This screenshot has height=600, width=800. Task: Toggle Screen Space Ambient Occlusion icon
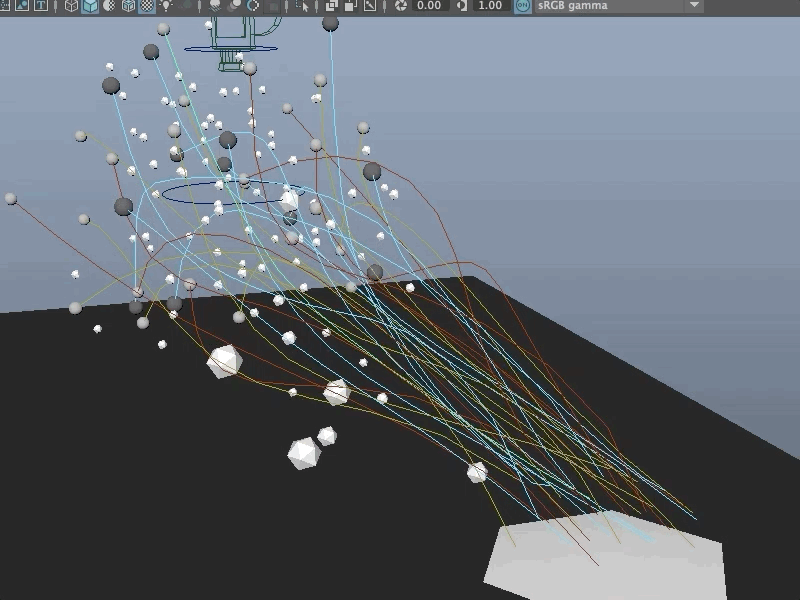point(215,6)
